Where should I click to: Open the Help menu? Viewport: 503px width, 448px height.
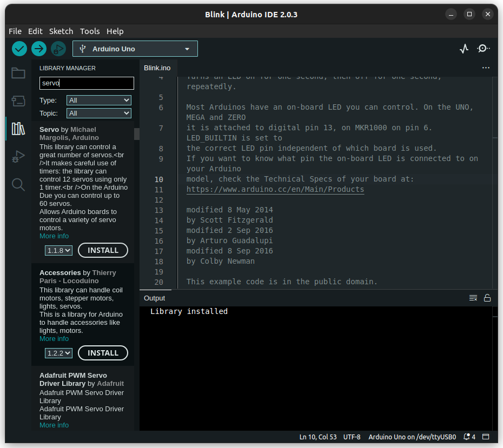115,31
